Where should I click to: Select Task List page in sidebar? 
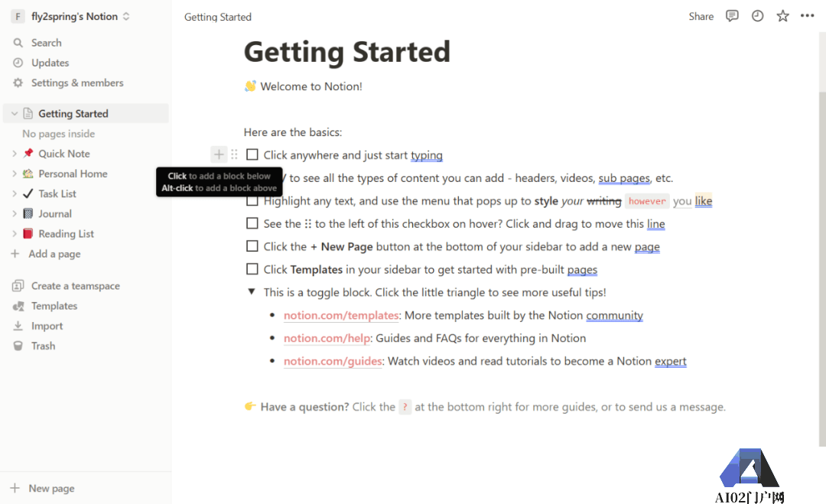57,193
